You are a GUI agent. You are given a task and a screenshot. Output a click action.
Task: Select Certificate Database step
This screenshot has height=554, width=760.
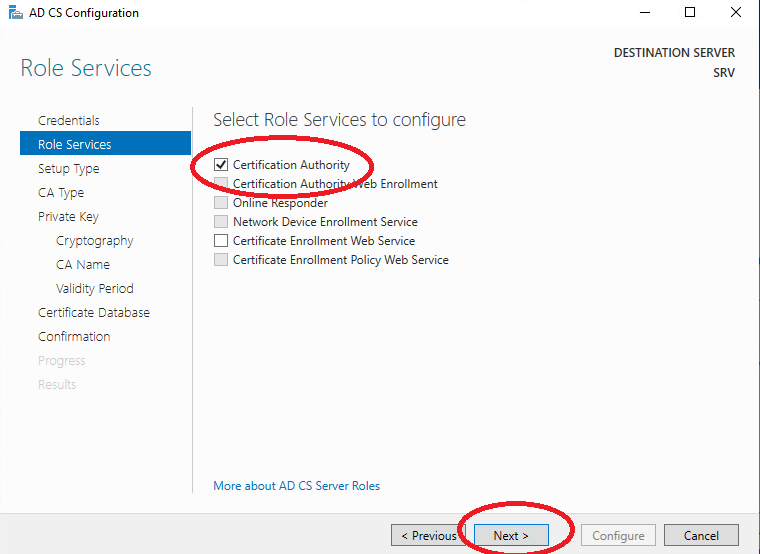click(94, 313)
